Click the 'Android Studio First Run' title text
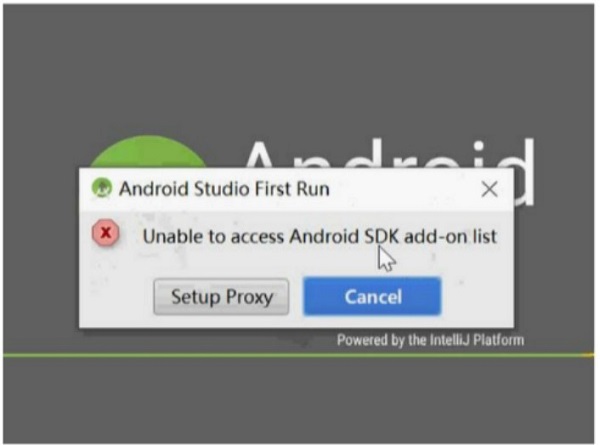 pyautogui.click(x=224, y=189)
